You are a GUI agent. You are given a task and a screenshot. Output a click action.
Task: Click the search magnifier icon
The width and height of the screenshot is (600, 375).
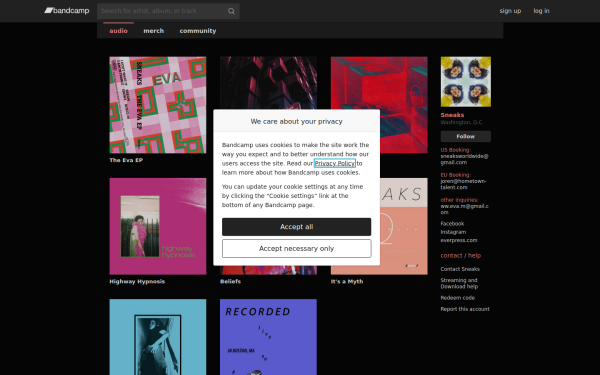(x=231, y=11)
